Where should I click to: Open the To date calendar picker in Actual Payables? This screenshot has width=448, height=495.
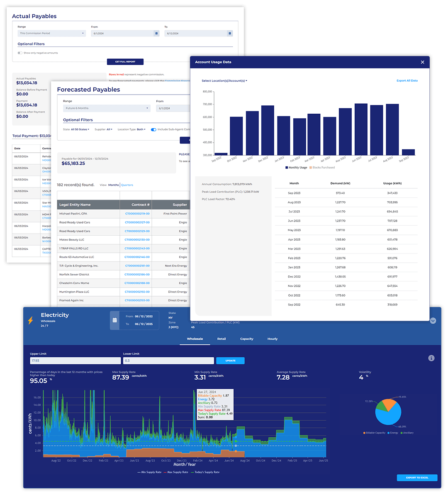[x=230, y=33]
